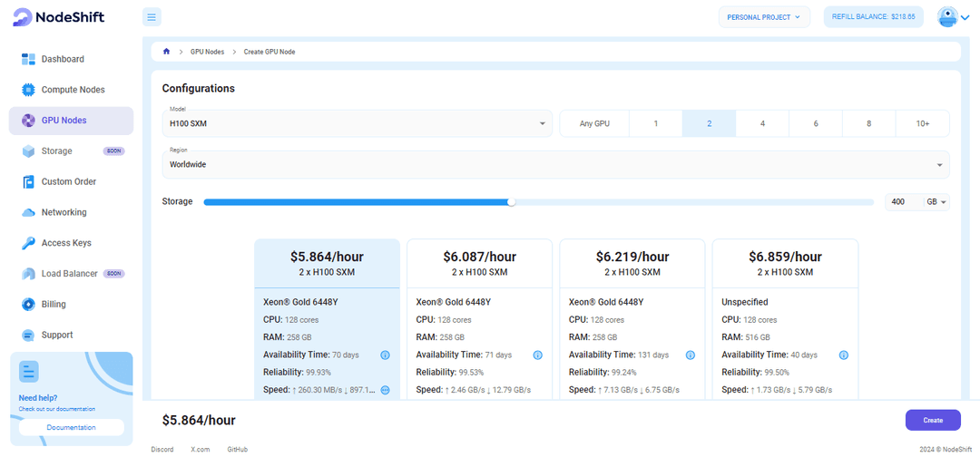Click the storage amount field showing 400
The height and width of the screenshot is (457, 980).
tap(904, 201)
